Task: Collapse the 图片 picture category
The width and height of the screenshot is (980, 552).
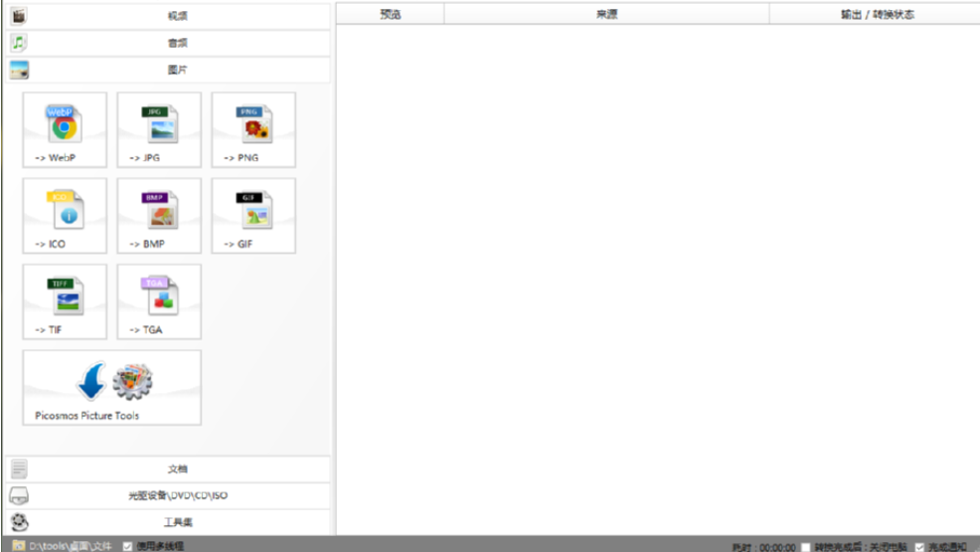Action: click(x=168, y=70)
